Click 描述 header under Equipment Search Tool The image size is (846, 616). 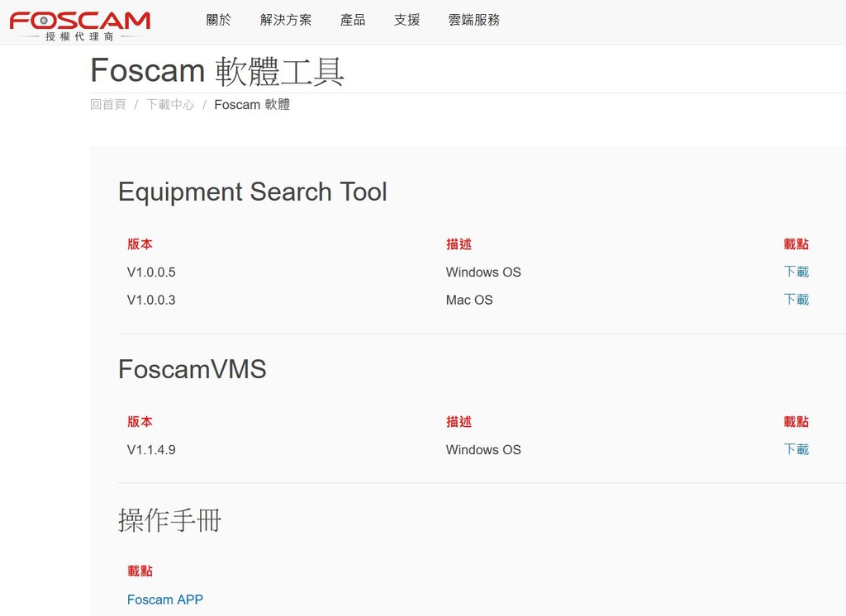point(459,244)
